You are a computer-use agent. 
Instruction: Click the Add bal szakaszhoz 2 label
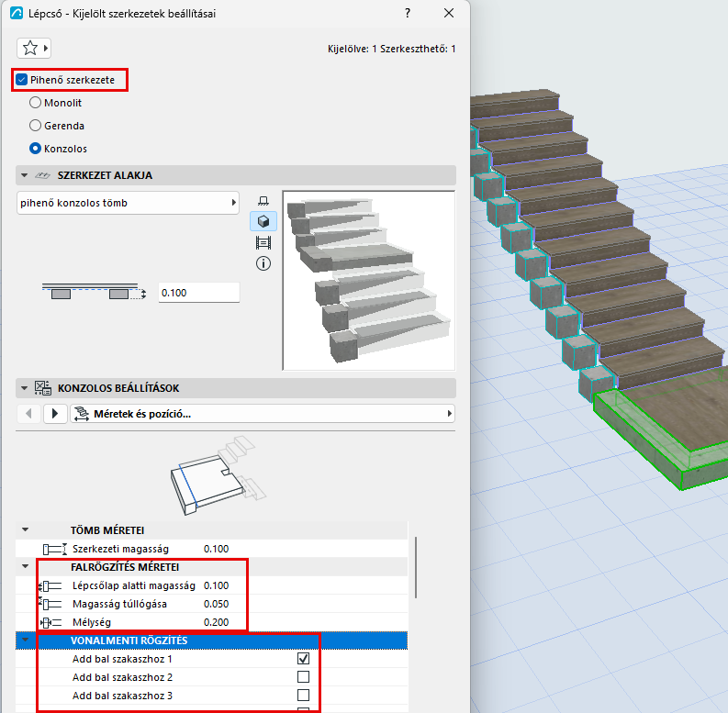122,677
